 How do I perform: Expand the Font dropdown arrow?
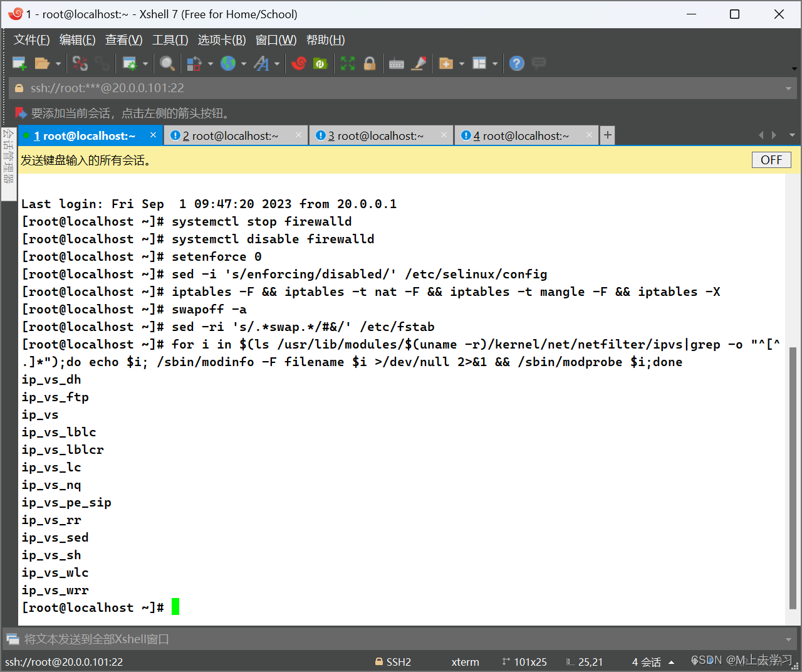click(x=277, y=64)
